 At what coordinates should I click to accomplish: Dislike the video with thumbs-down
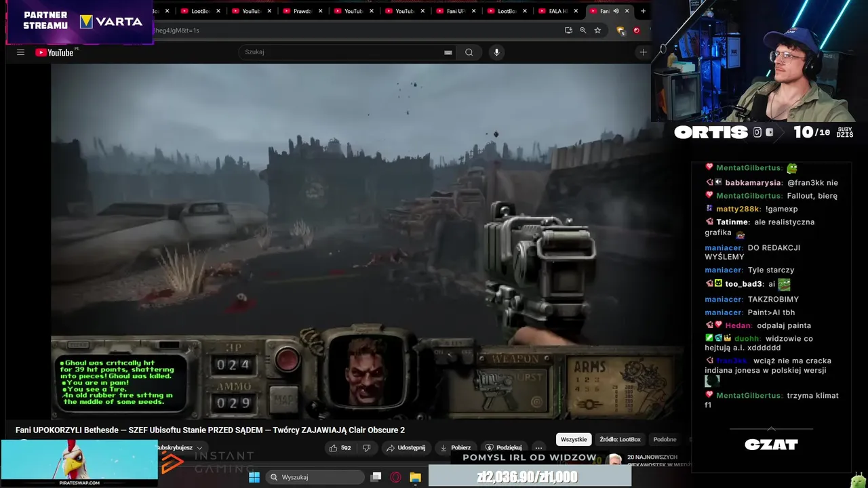(x=367, y=447)
